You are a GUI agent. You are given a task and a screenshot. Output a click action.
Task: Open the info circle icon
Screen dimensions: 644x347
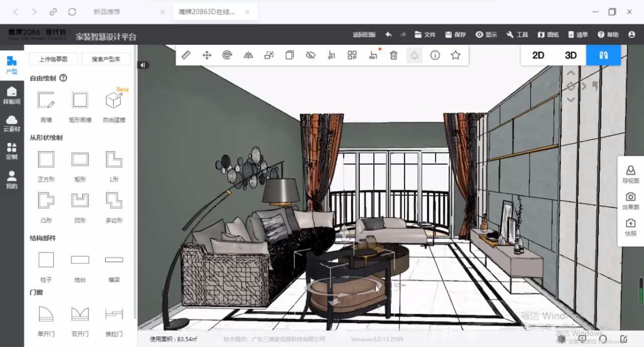(435, 55)
